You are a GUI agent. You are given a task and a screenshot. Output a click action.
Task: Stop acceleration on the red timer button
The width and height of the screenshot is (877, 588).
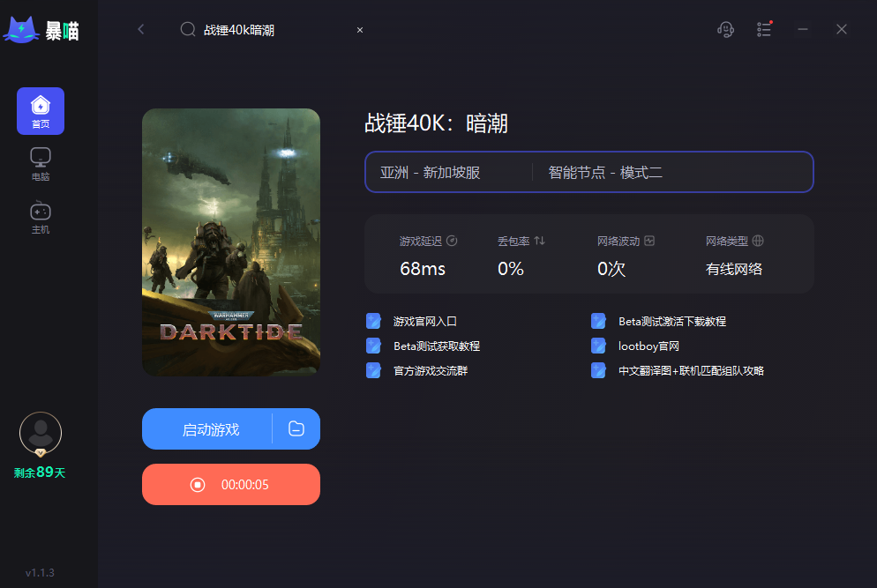pos(230,484)
